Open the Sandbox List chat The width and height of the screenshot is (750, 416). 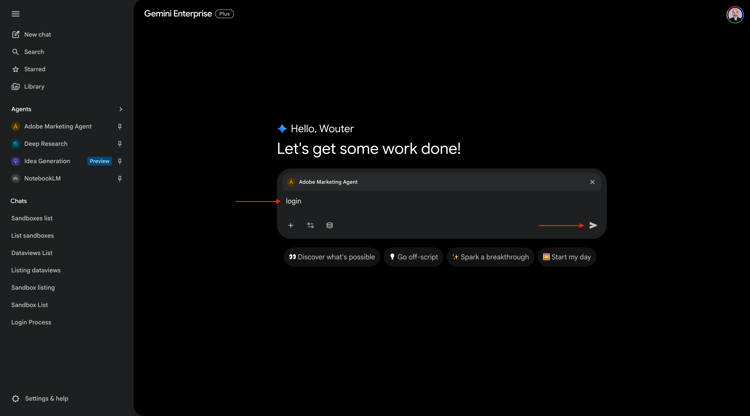[30, 305]
